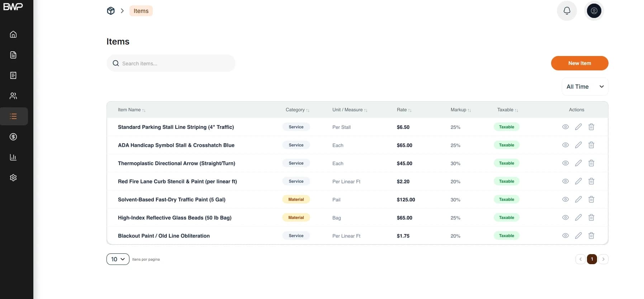Image resolution: width=644 pixels, height=299 pixels.
Task: Open the user profile avatar
Action: 594,11
